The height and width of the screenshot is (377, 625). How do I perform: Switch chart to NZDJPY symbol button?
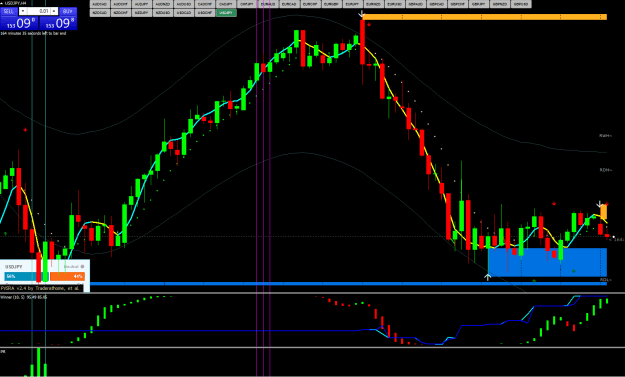tap(142, 13)
